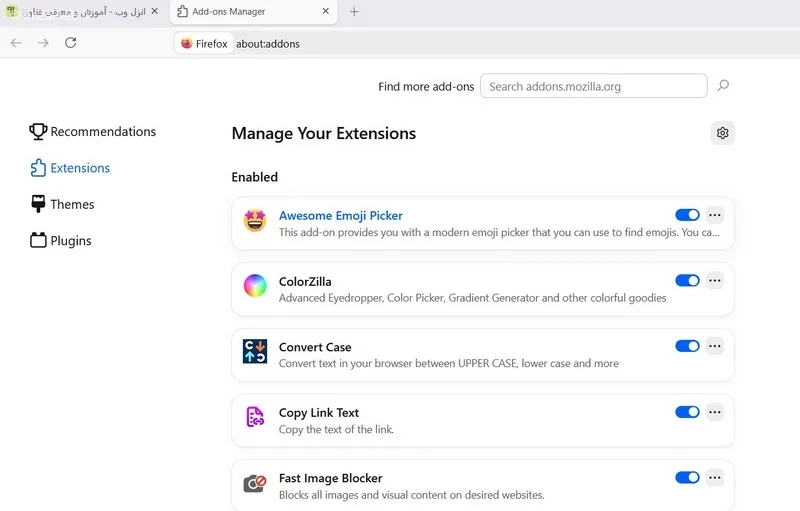Go forward using the forward arrow
The width and height of the screenshot is (800, 511).
coord(43,43)
